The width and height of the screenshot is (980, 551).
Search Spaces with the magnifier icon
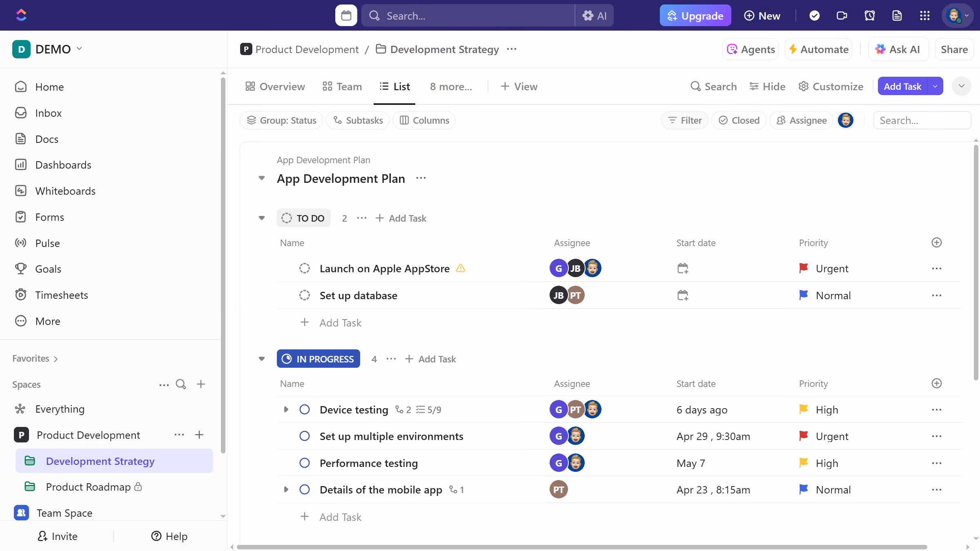pyautogui.click(x=181, y=384)
